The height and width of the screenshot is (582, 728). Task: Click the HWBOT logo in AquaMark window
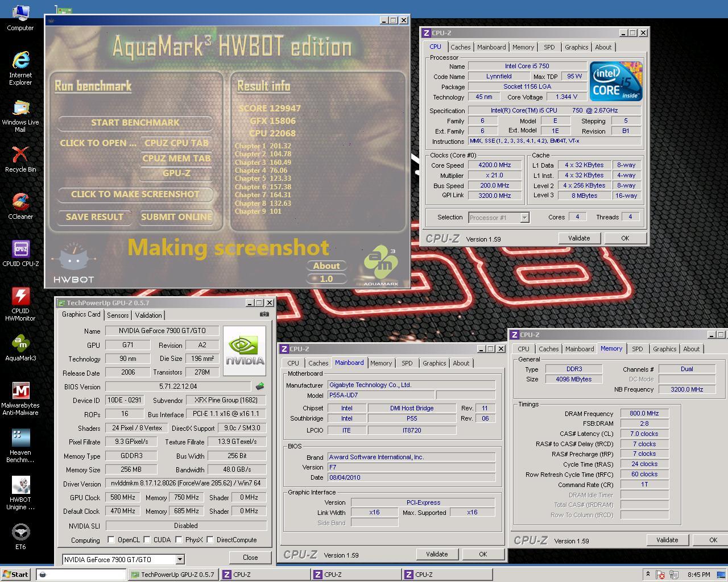pos(73,263)
